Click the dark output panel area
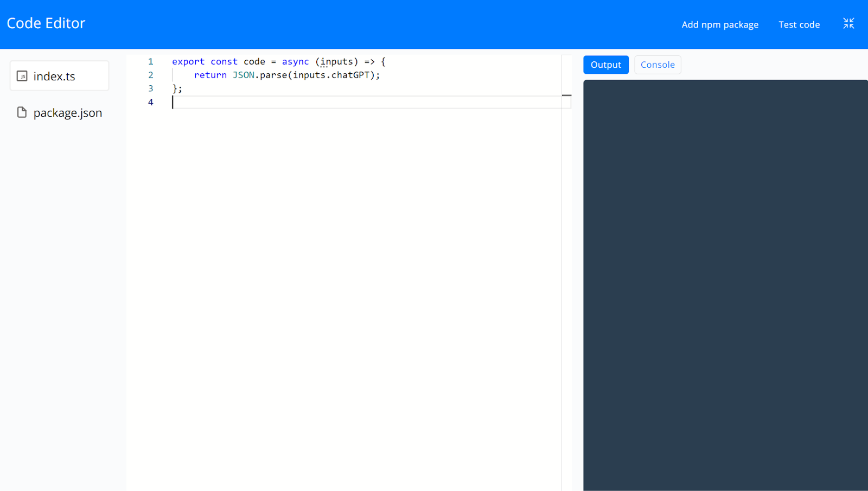Viewport: 868px width, 491px height. (x=725, y=285)
